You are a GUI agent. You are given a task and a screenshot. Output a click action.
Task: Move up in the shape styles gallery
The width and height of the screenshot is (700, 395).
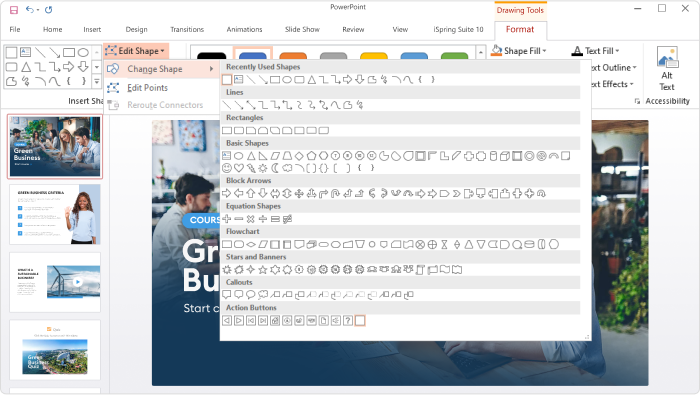(x=480, y=52)
